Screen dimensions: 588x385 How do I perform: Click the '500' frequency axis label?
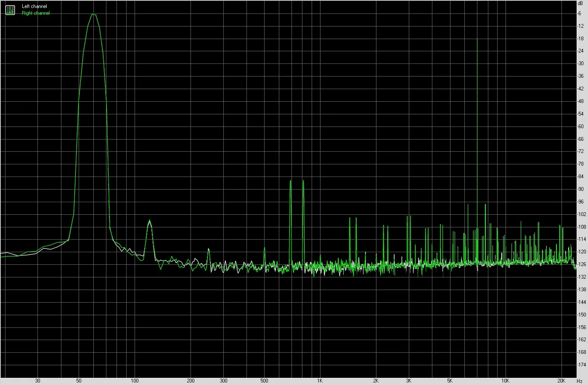point(264,381)
